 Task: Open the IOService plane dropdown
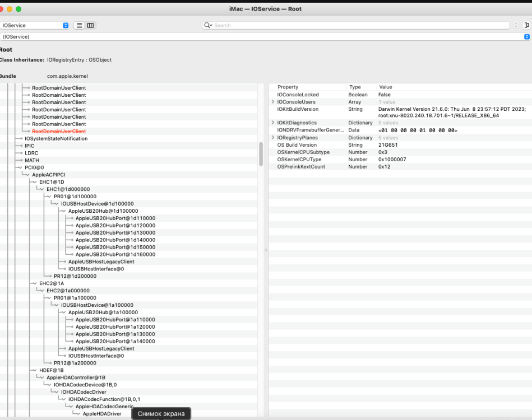(35, 25)
